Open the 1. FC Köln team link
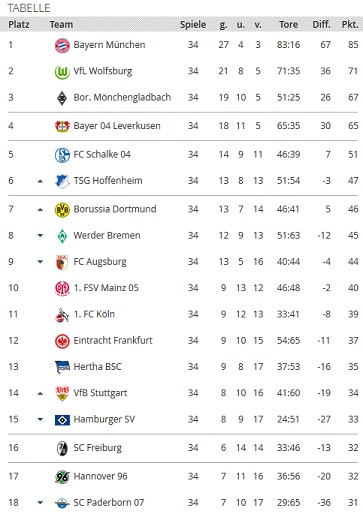363x514 pixels. [x=94, y=314]
